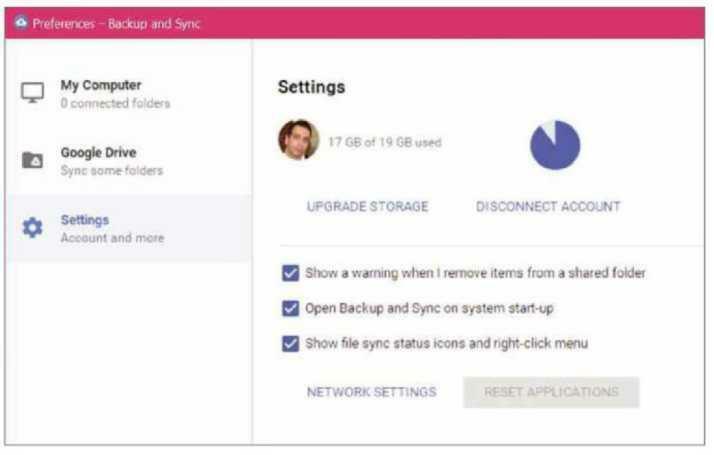Click the storage usage pie chart

tap(555, 145)
